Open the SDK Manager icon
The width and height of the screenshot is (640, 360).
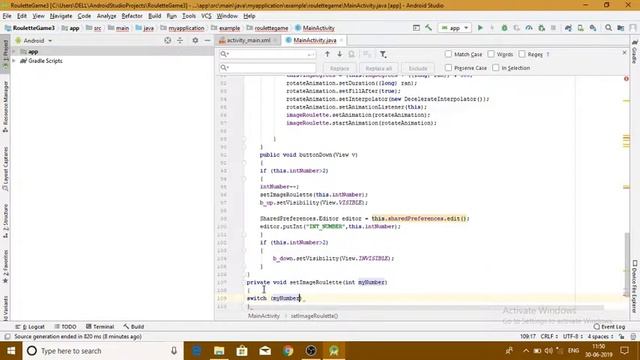(593, 28)
